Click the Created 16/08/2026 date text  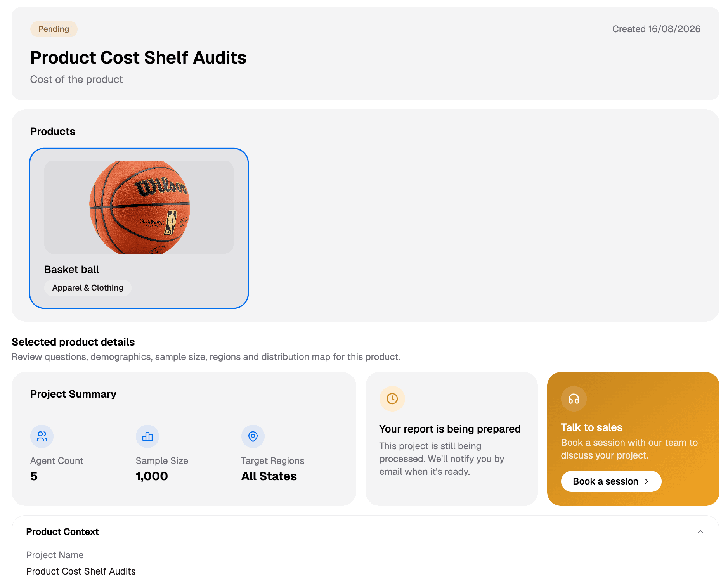coord(656,29)
